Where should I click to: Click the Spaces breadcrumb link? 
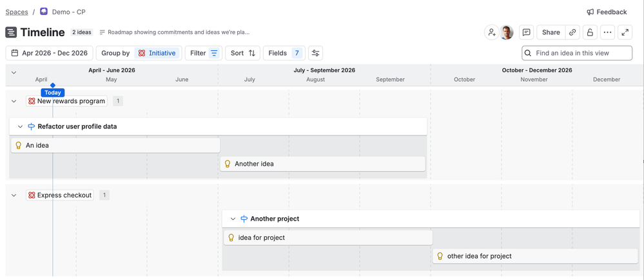[17, 12]
